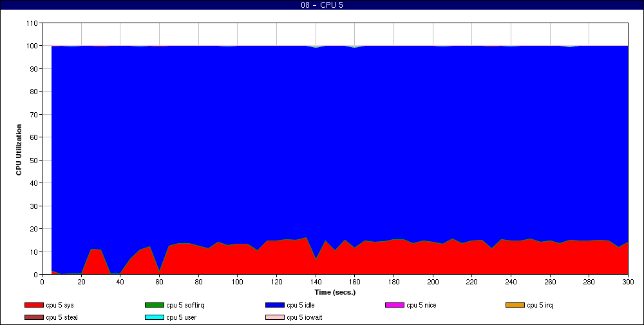Click the 260 label on the time axis

point(550,282)
